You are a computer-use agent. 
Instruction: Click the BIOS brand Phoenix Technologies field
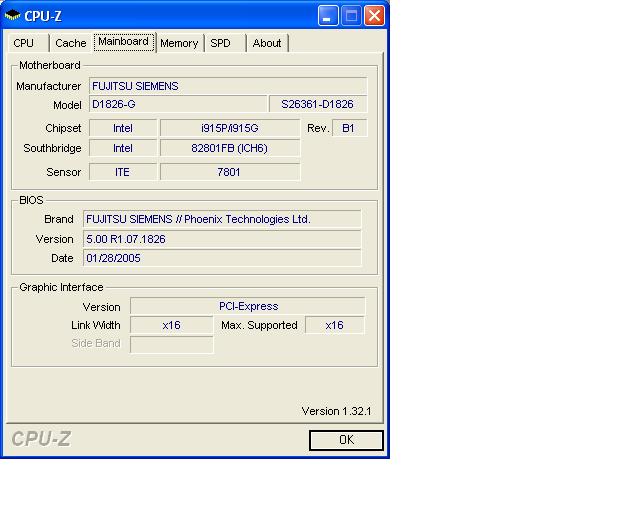pyautogui.click(x=222, y=219)
